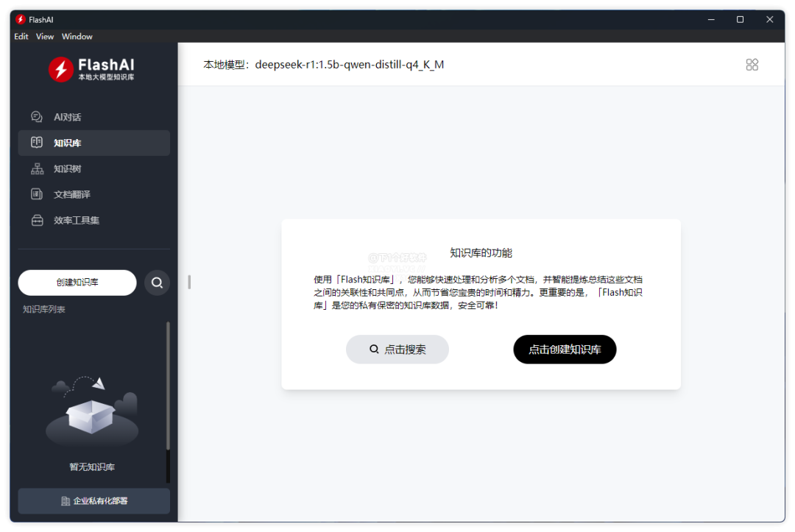Open the Edit menu
795x532 pixels.
tap(21, 37)
